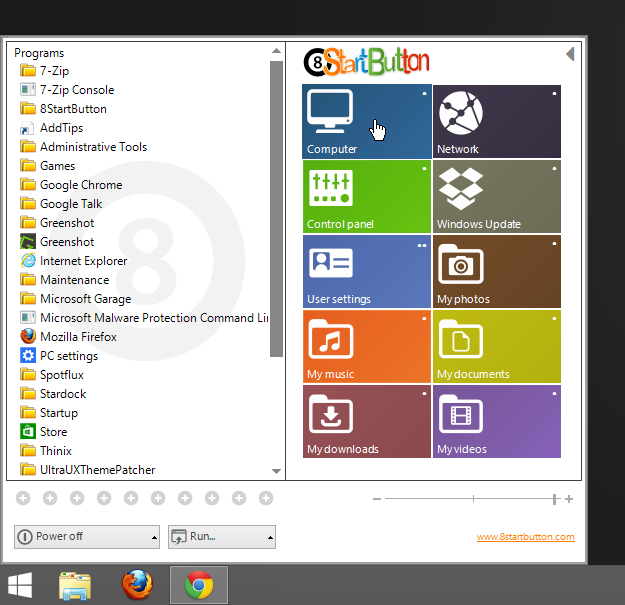Viewport: 625px width, 605px height.
Task: Click the 8StartButton logo
Action: pos(366,62)
